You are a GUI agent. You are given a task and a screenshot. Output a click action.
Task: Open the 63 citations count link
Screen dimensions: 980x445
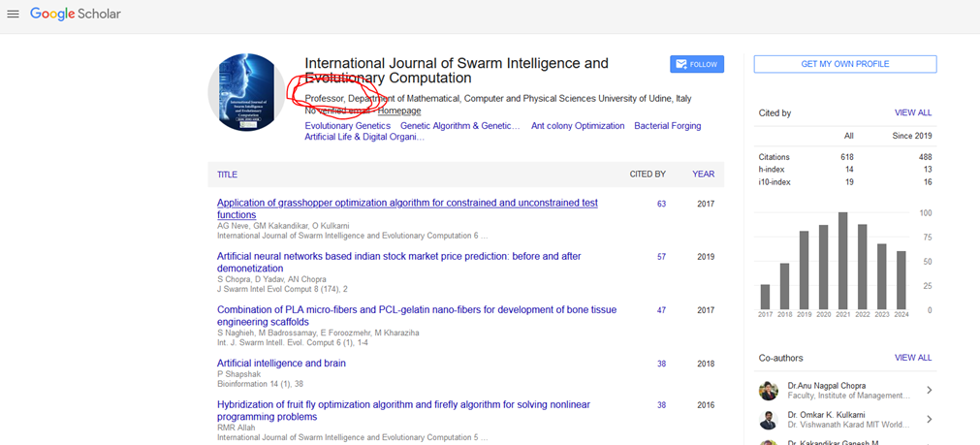pyautogui.click(x=661, y=204)
